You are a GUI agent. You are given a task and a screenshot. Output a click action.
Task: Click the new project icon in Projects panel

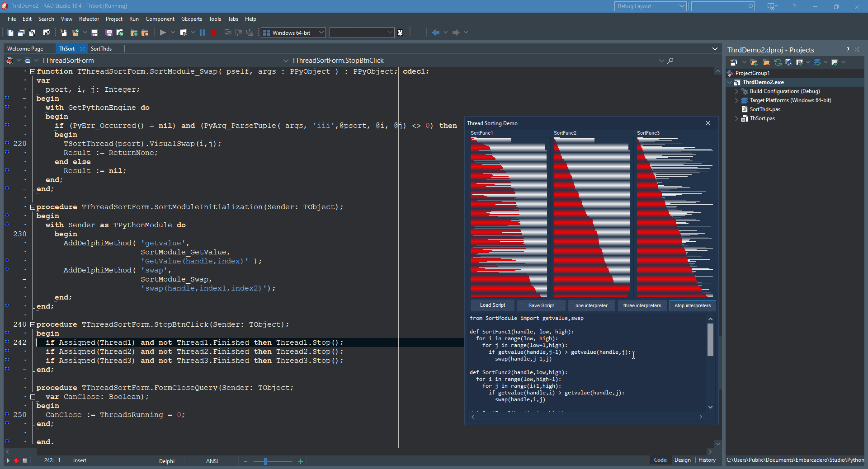click(x=734, y=62)
